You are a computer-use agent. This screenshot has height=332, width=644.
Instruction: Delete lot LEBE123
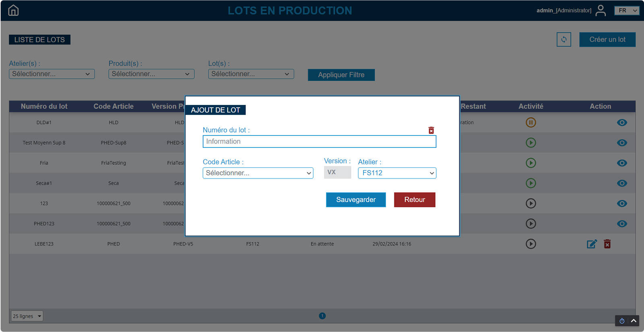pos(607,244)
